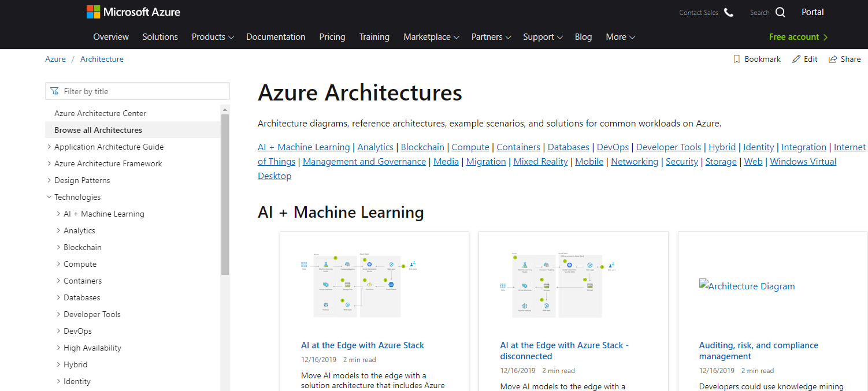Expand Application Architecture Guide tree node
868x391 pixels.
49,147
